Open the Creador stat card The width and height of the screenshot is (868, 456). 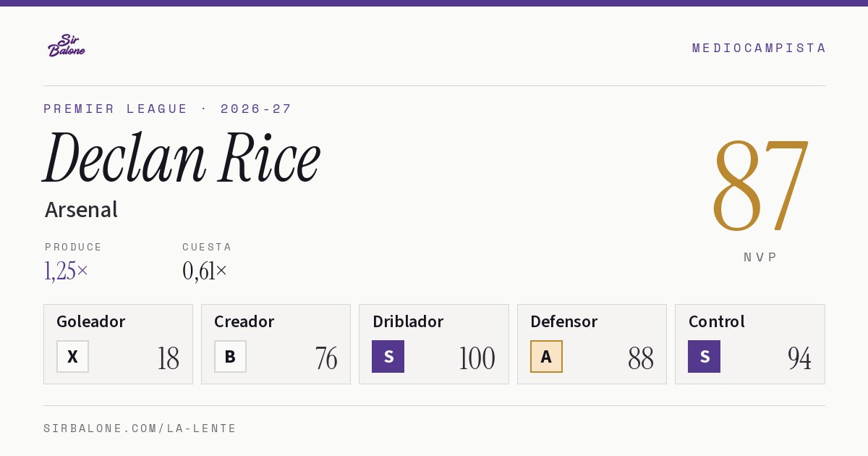[276, 344]
